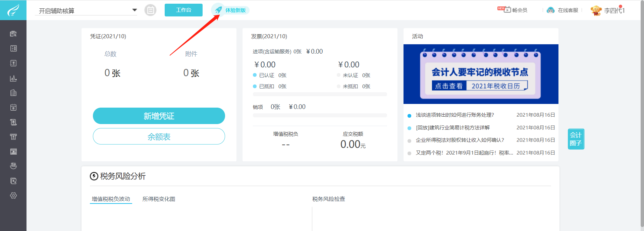644x231 pixels.
Task: Click the 增值税税负 label
Action: (285, 134)
